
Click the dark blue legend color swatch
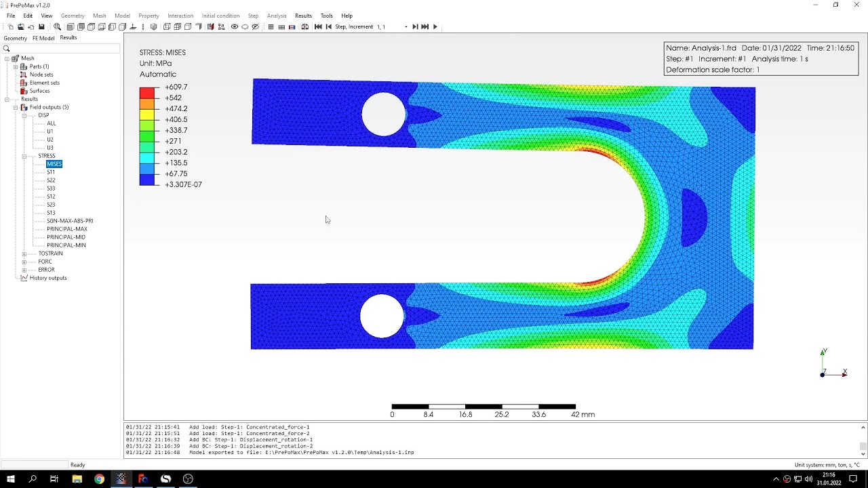tap(147, 180)
